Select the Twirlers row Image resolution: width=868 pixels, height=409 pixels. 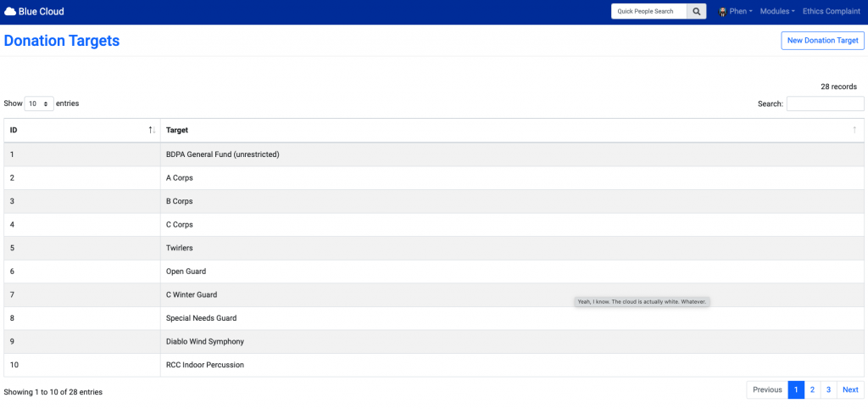point(434,249)
